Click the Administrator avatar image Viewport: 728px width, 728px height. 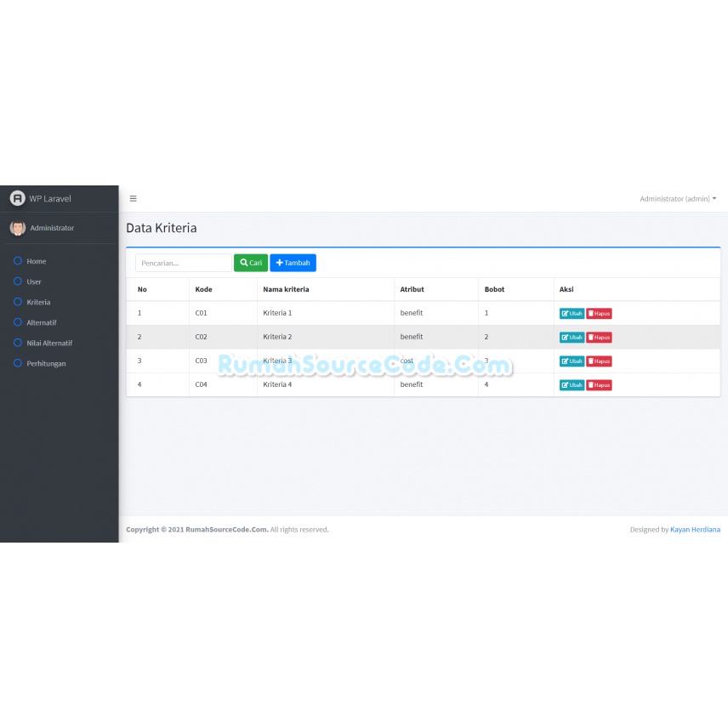pyautogui.click(x=18, y=228)
